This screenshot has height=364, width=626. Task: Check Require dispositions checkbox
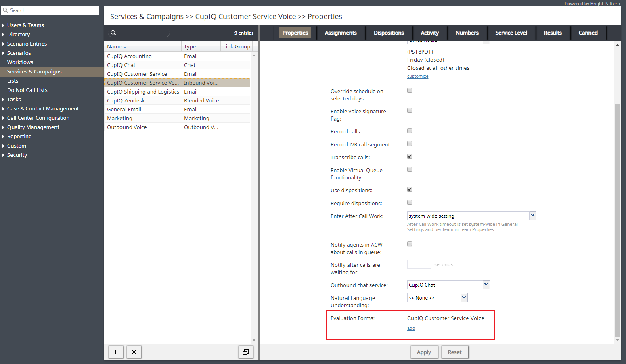(x=410, y=202)
